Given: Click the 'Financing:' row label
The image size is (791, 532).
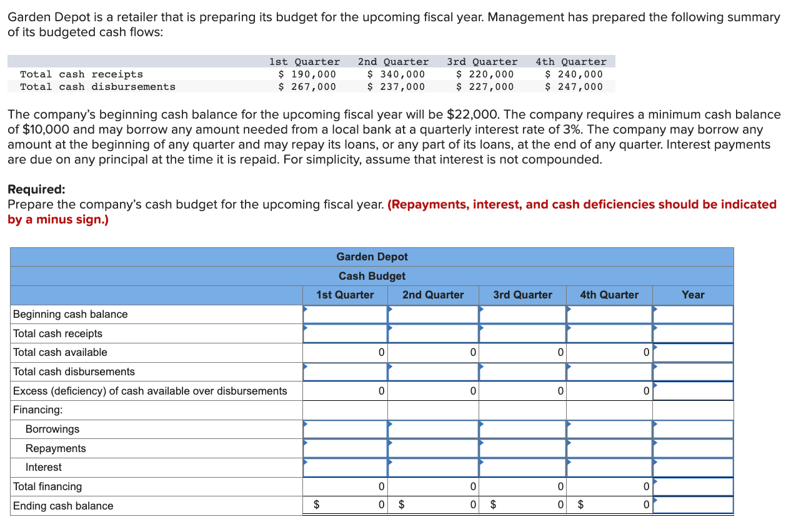Looking at the screenshot, I should (37, 410).
